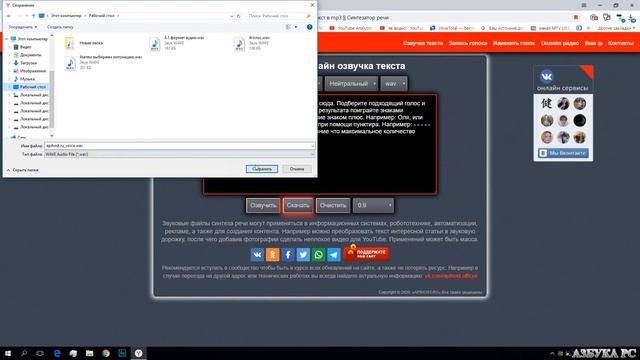640x360 pixels.
Task: Share the page via the WhatsApp icon
Action: coord(318,255)
